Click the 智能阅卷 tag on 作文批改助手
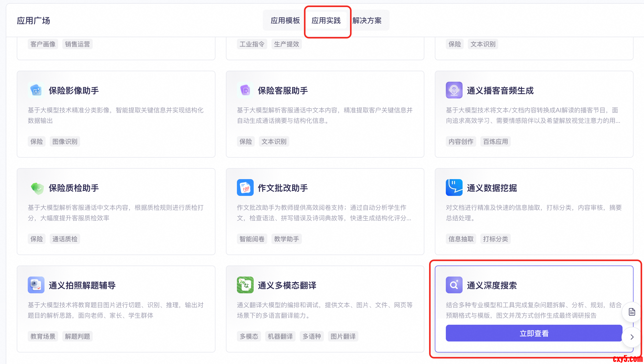Screen dimensions: 644x364 tap(252, 239)
